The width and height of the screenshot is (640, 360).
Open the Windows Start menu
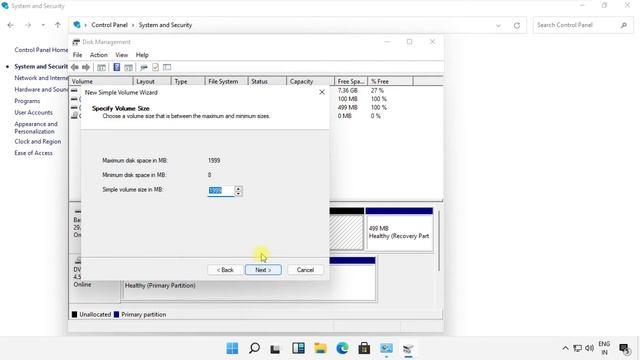[x=232, y=348]
